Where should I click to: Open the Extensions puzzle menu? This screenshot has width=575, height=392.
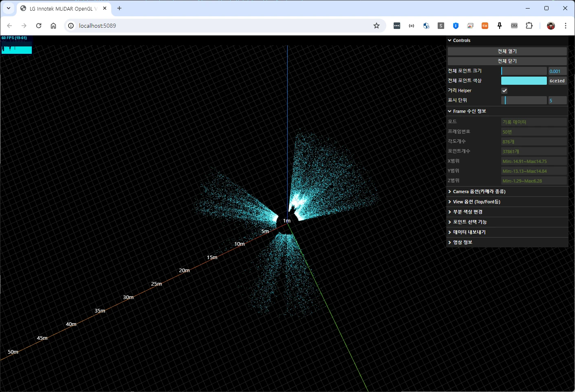tap(529, 26)
